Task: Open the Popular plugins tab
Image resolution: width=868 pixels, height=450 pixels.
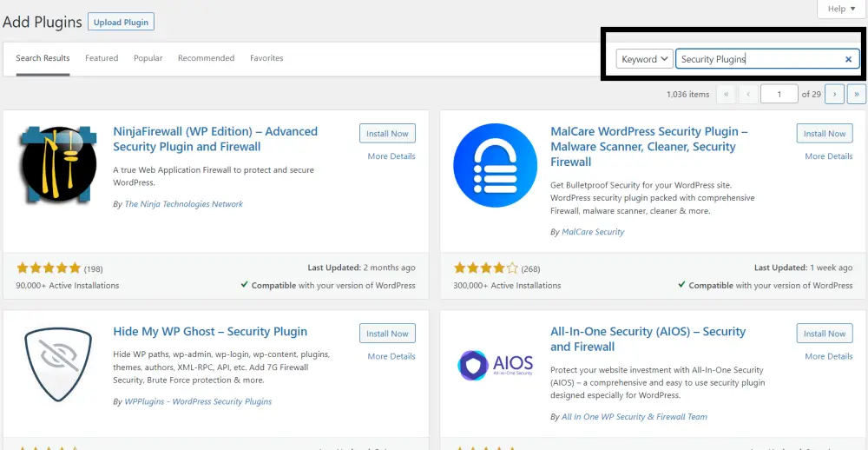Action: 148,58
